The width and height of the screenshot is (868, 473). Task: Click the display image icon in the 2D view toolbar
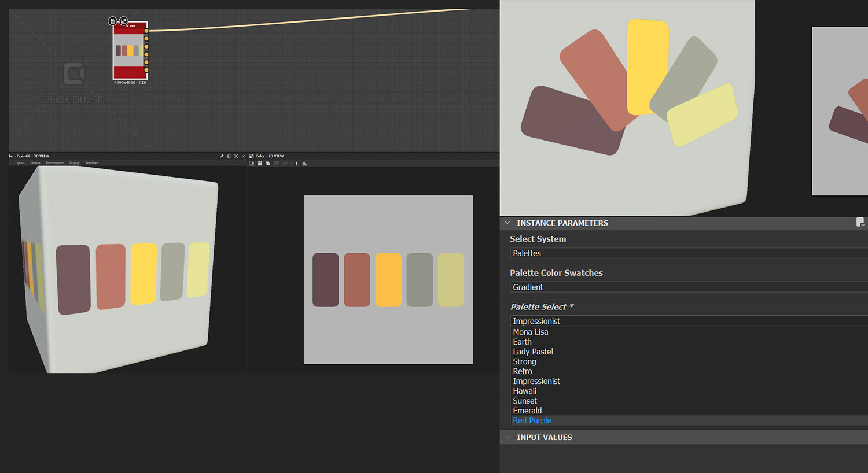point(251,163)
